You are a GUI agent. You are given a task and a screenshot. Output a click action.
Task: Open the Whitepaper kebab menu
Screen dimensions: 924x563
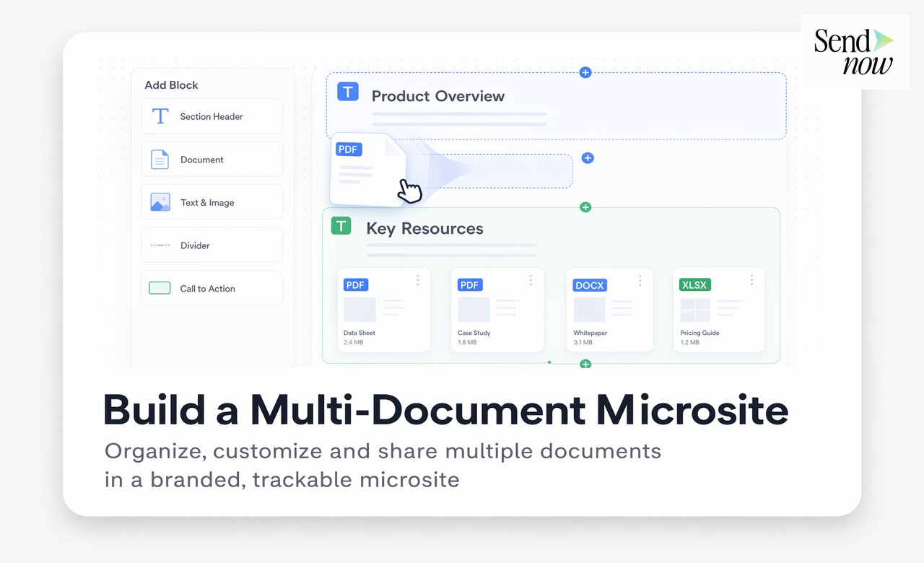tap(640, 281)
